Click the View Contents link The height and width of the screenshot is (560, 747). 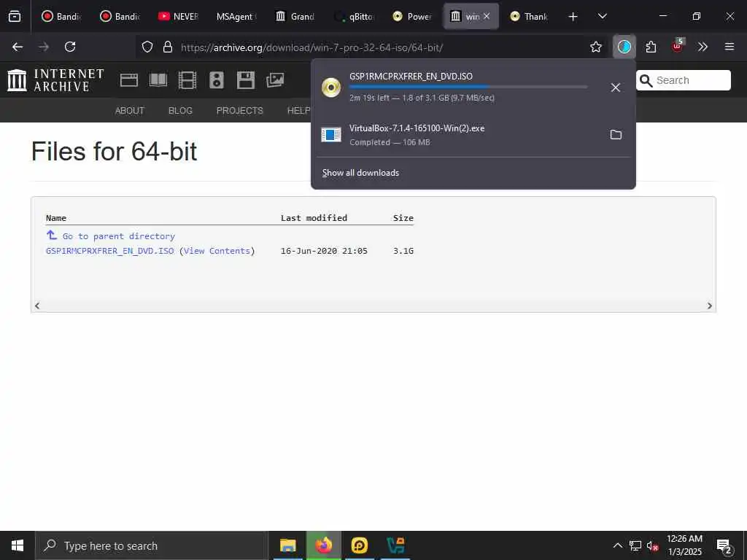(x=217, y=251)
